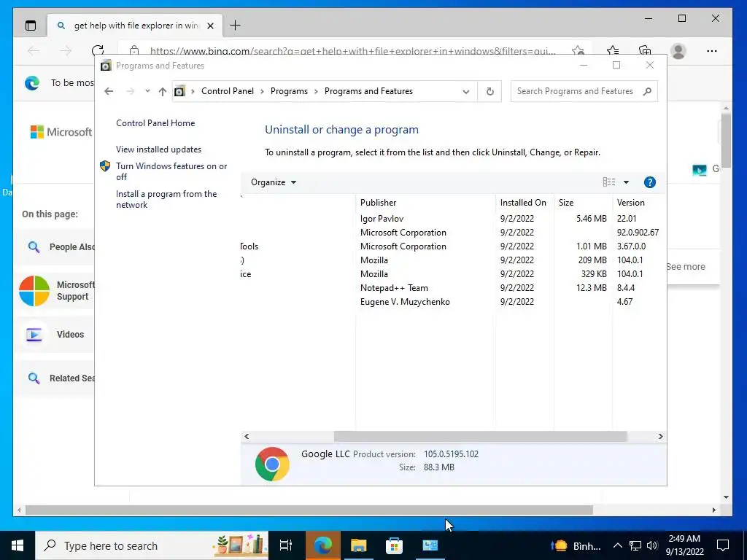Click Edge page horizontal scrollbar thumb
The height and width of the screenshot is (560, 747).
[x=309, y=510]
